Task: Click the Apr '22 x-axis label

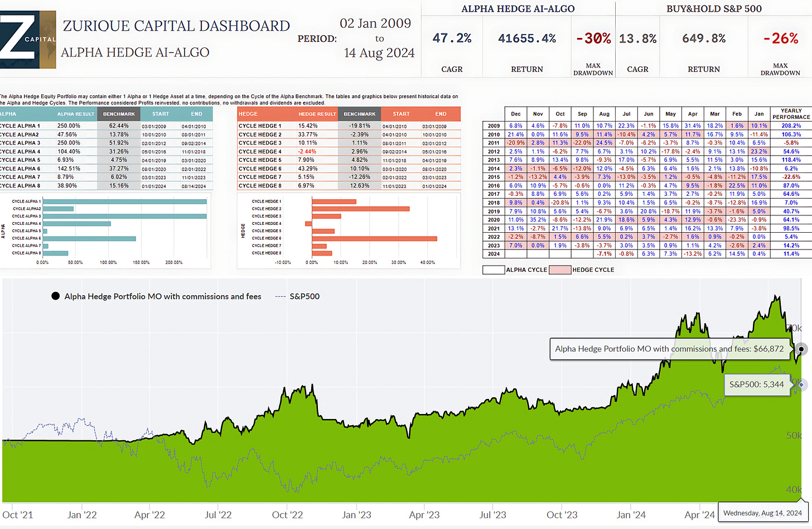Action: coord(149,515)
